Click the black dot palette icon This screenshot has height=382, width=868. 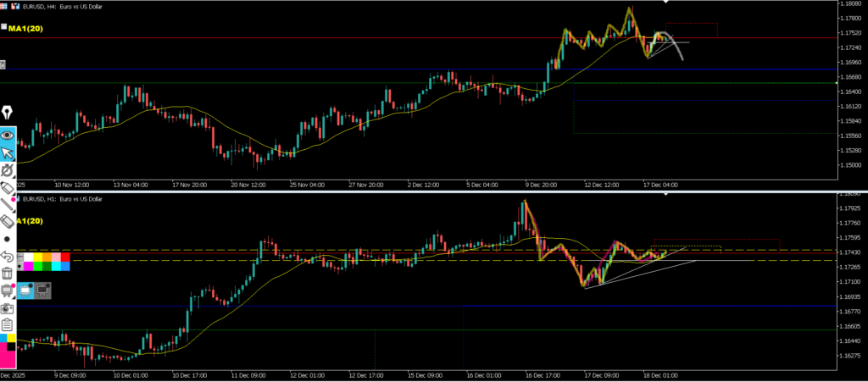[x=20, y=267]
